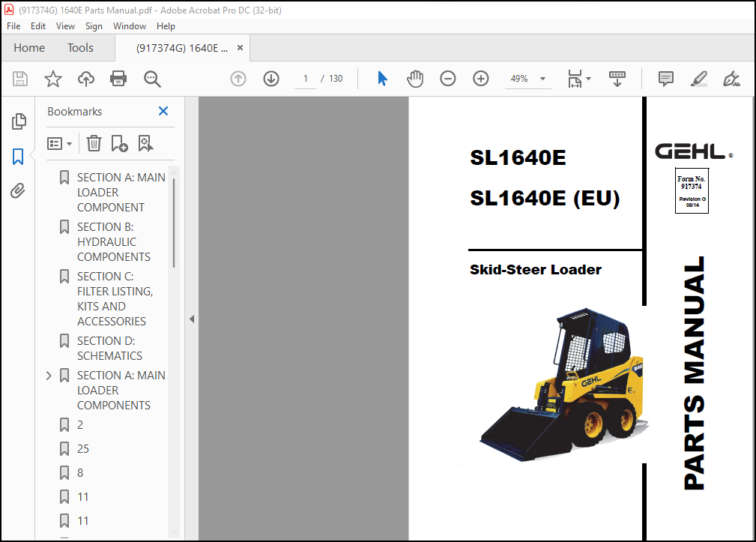Open the Find text search tool
Viewport: 756px width, 542px height.
click(152, 79)
